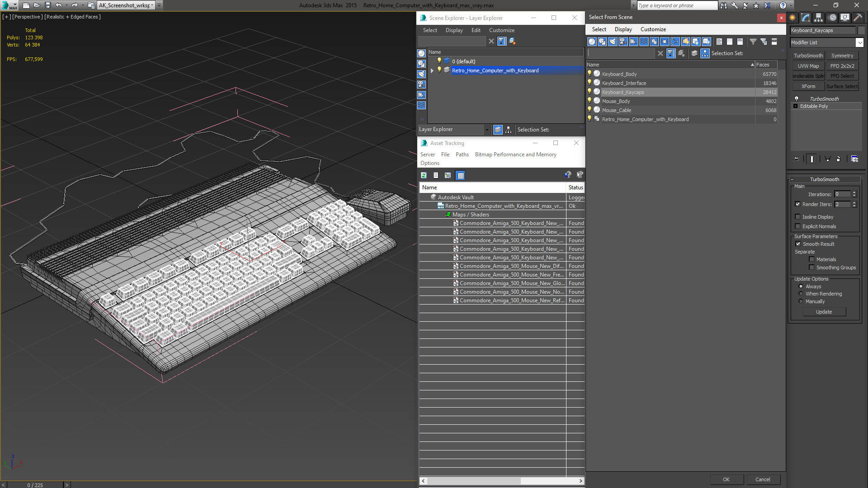Click Sort by Hierarchy icon in Select From Scene
This screenshot has height=488, width=868.
pos(705,53)
